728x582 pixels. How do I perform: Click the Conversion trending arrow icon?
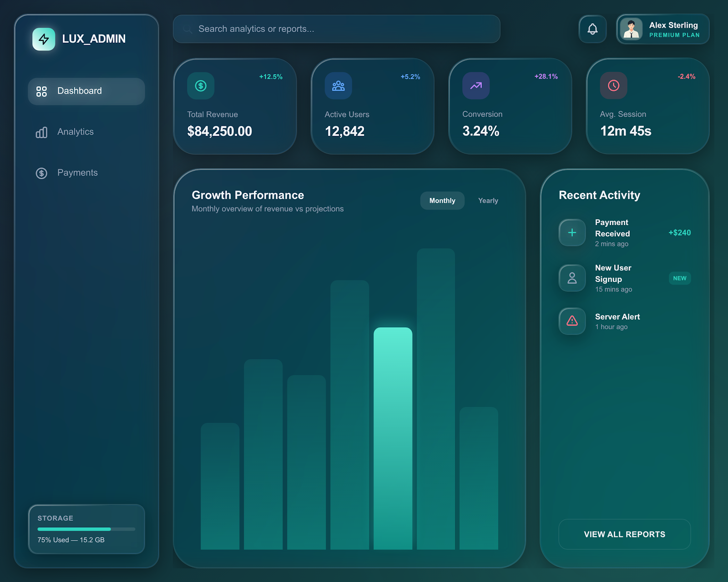coord(476,85)
